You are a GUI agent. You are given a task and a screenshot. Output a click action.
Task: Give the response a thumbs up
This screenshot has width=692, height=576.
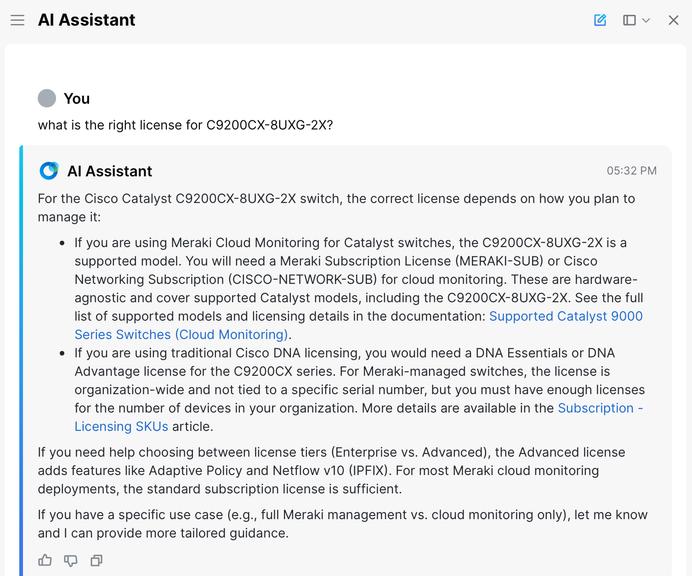coord(45,560)
